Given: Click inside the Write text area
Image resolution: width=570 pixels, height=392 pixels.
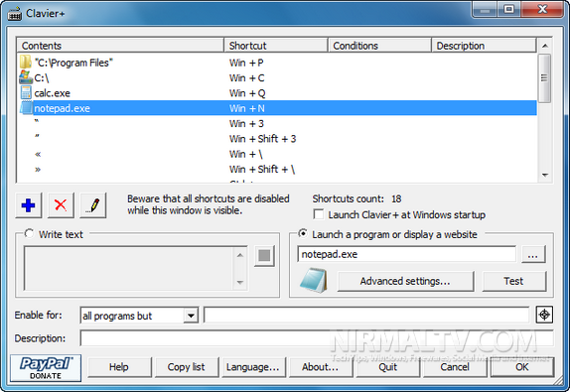Looking at the screenshot, I should 129,269.
